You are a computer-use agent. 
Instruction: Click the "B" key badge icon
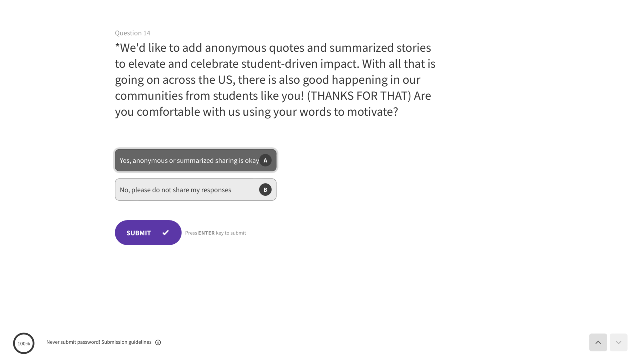(x=265, y=190)
